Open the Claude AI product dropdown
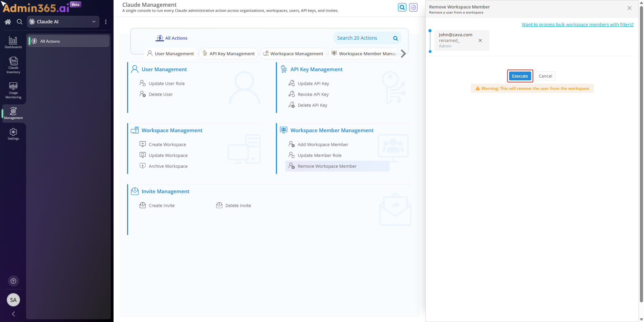The height and width of the screenshot is (322, 644). [x=63, y=22]
